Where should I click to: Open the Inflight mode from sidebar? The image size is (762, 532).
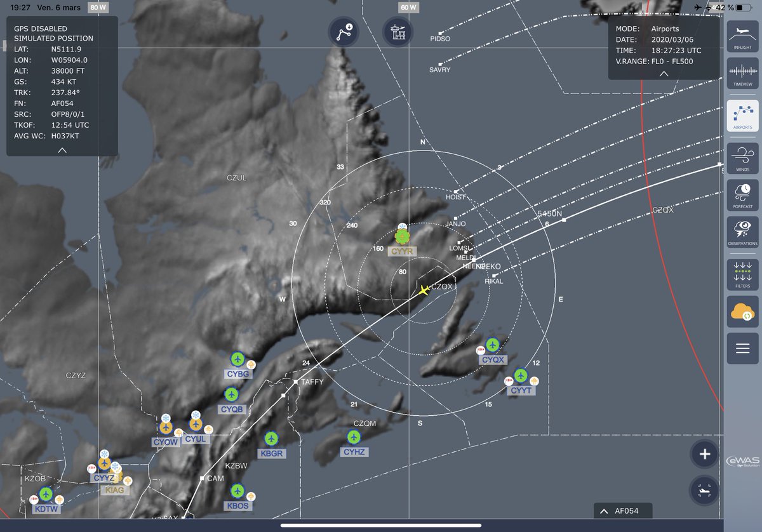click(x=742, y=36)
